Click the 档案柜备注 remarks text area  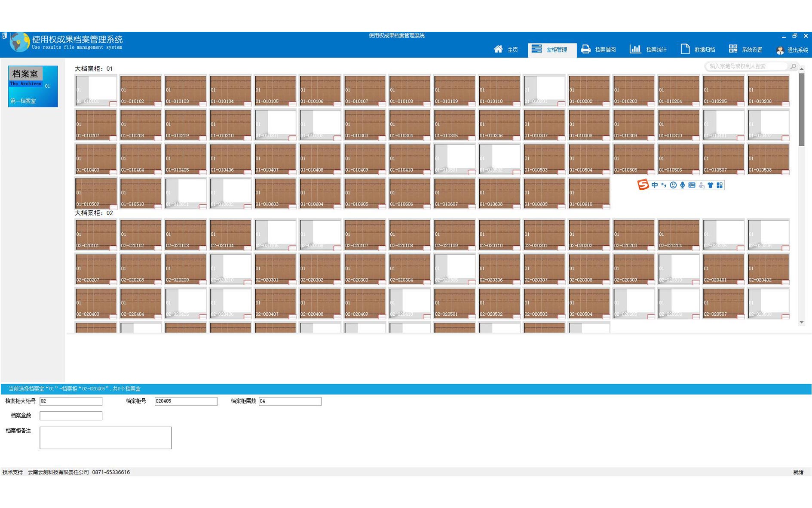pos(105,438)
